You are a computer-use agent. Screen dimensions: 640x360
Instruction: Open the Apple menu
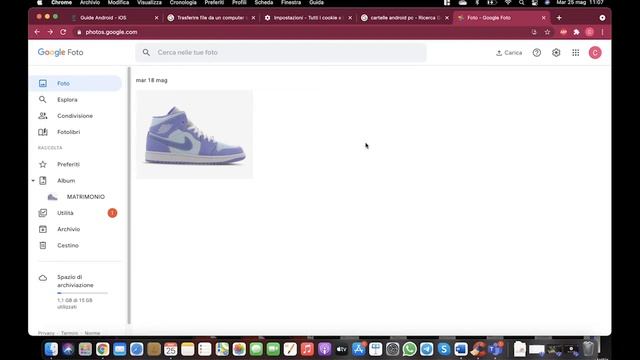point(40,2)
